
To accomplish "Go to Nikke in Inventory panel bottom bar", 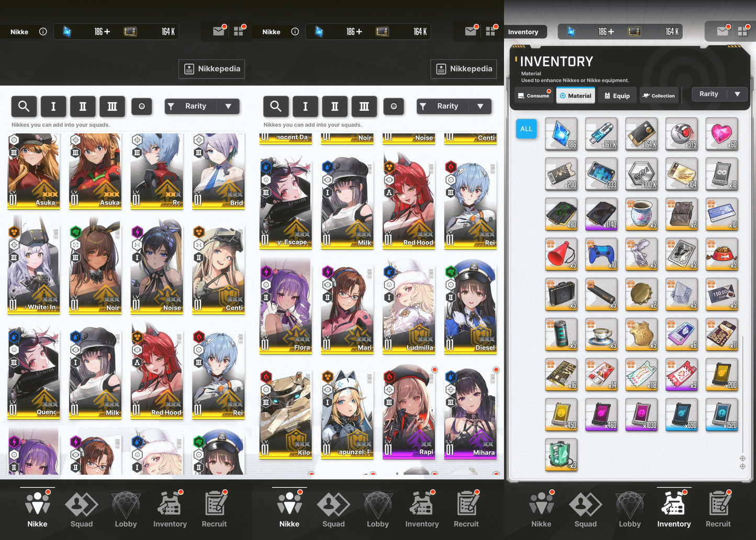I will [x=541, y=509].
